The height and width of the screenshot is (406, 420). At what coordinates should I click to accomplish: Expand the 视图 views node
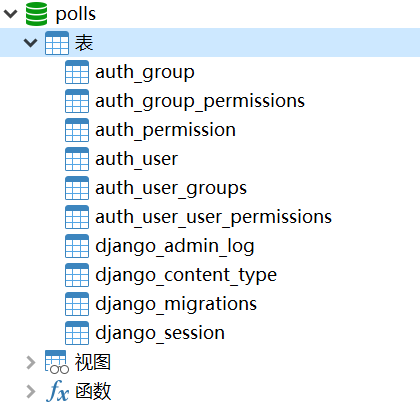[x=31, y=362]
